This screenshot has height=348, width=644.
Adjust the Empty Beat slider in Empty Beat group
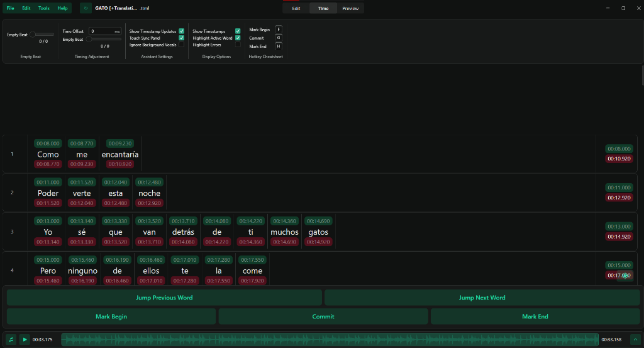click(42, 35)
